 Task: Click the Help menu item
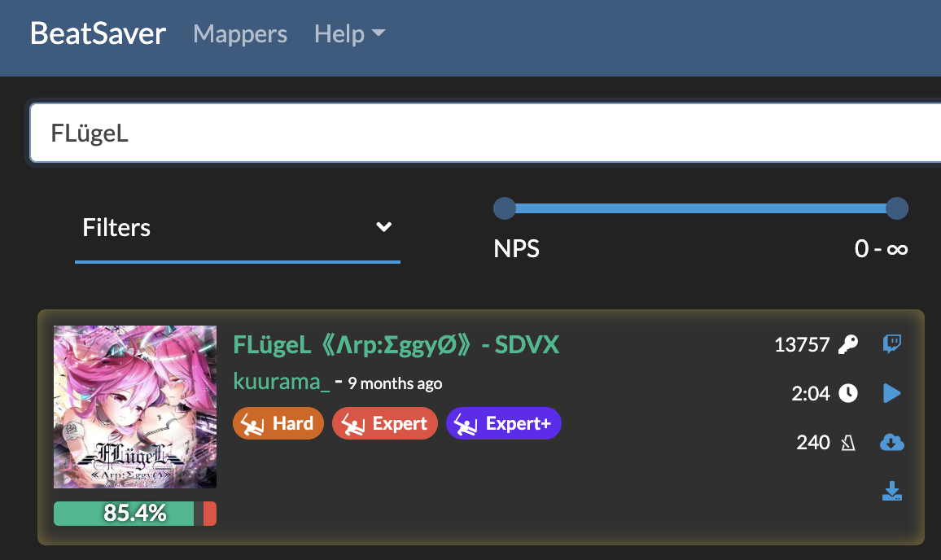(x=338, y=33)
